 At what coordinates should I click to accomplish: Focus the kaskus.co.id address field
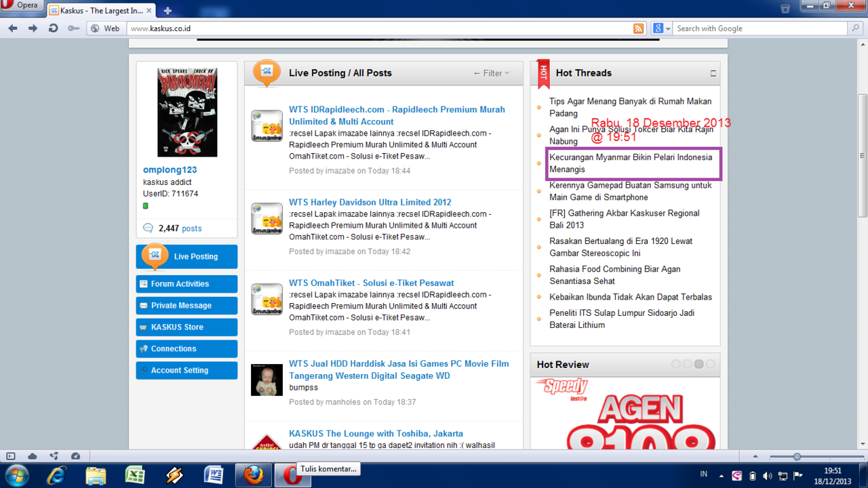tap(378, 28)
